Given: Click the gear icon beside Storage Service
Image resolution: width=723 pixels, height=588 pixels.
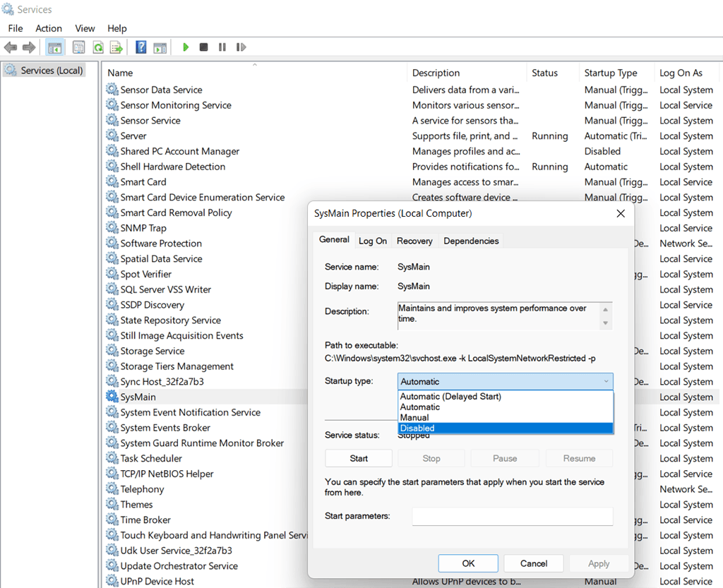Looking at the screenshot, I should click(112, 350).
